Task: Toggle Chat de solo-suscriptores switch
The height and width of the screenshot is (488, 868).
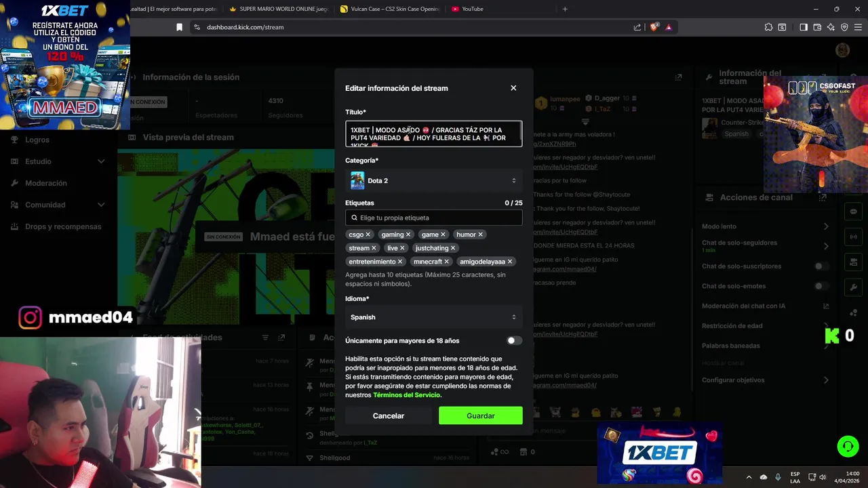Action: [x=821, y=266]
